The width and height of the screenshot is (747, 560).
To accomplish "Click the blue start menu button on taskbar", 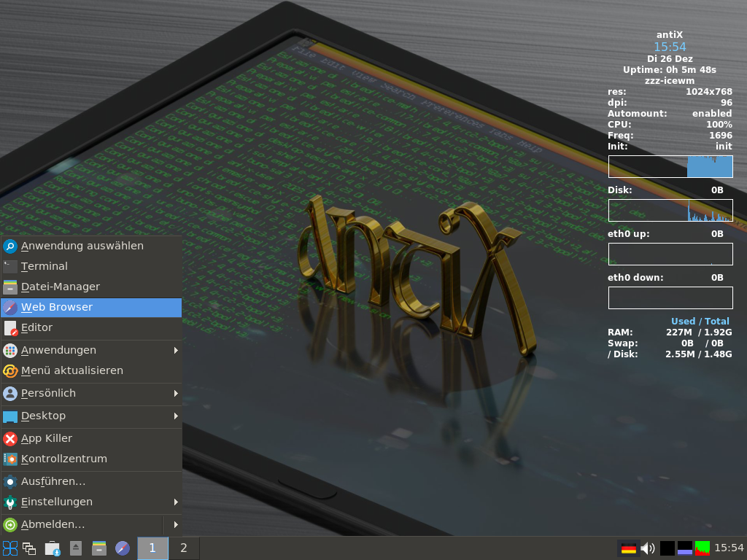I will (10, 548).
